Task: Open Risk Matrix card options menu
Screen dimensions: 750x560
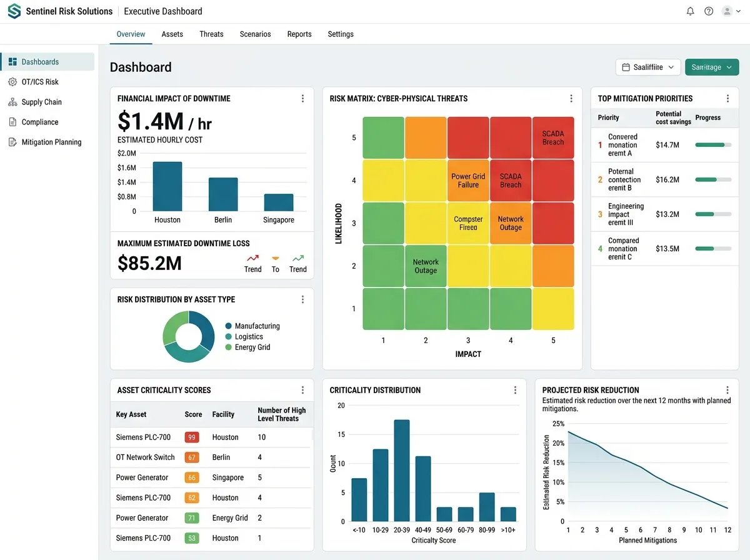Action: (x=571, y=99)
